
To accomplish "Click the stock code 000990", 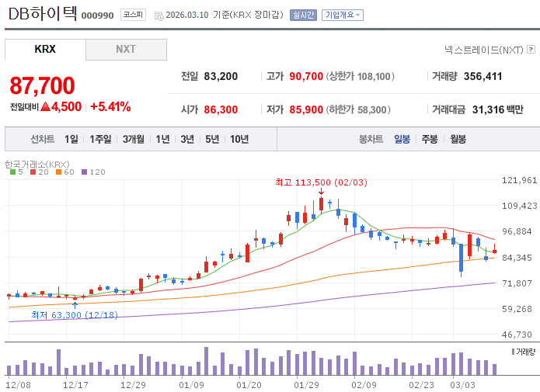I will coord(97,16).
